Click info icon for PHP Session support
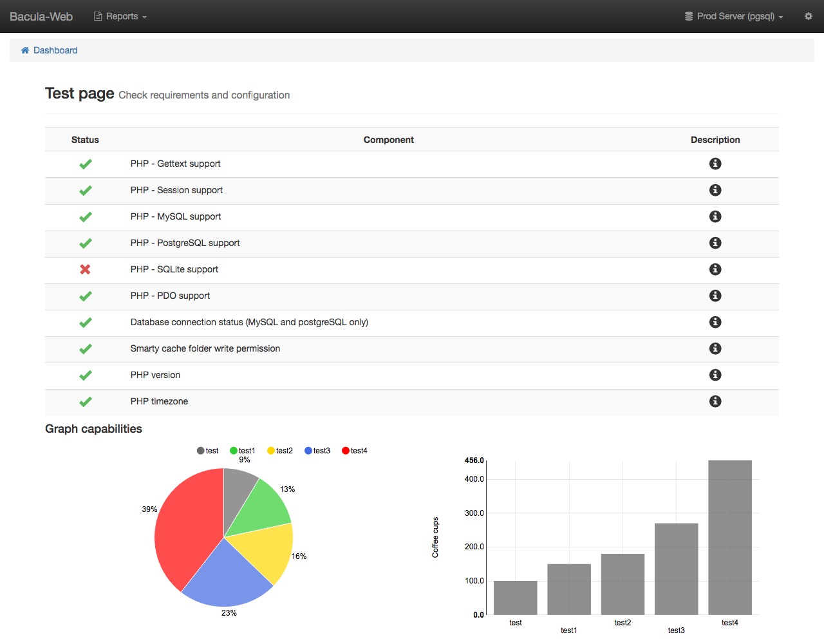The image size is (824, 644). 715,190
